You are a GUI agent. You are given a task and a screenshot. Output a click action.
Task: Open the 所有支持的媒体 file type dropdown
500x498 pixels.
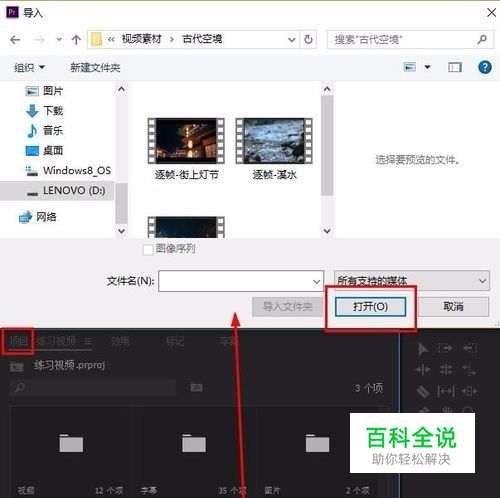coord(412,281)
